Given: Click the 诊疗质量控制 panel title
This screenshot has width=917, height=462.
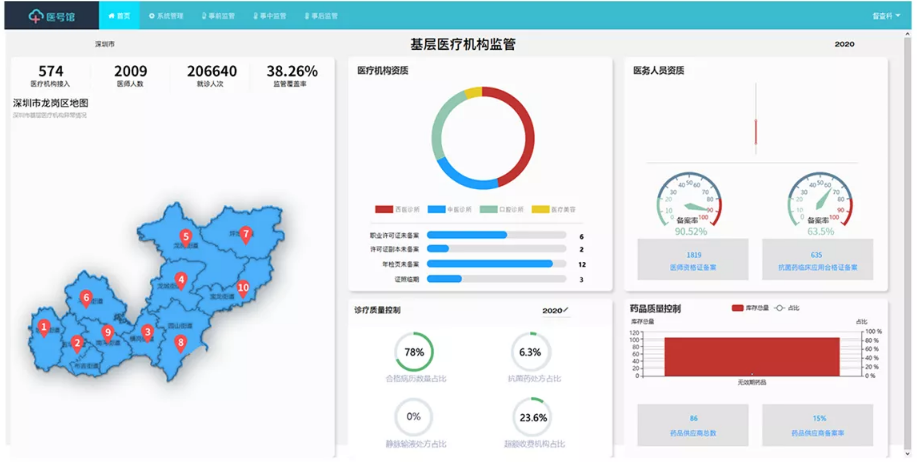Looking at the screenshot, I should 377,311.
